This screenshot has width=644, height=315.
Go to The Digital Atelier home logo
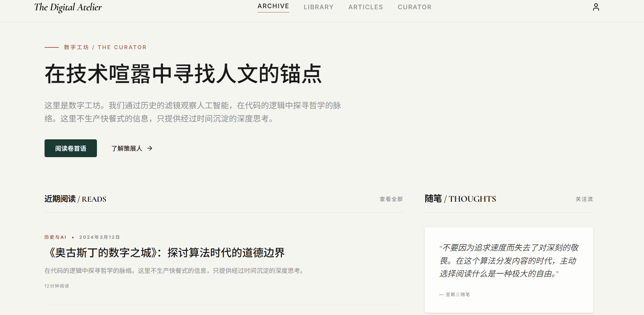click(68, 7)
